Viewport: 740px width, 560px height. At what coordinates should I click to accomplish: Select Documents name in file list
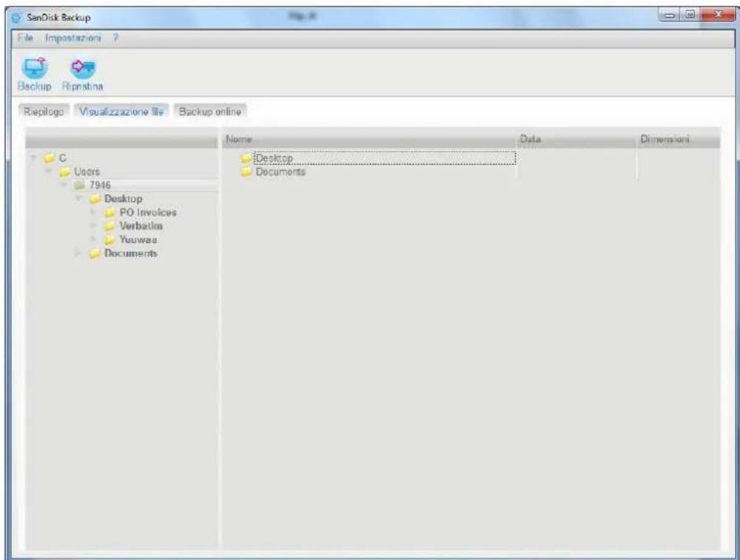click(x=280, y=172)
